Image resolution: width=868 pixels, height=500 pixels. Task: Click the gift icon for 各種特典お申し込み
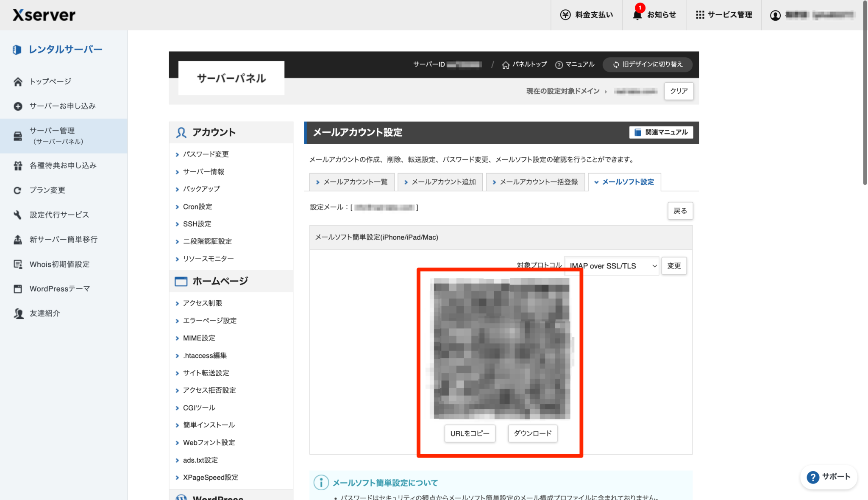(18, 166)
